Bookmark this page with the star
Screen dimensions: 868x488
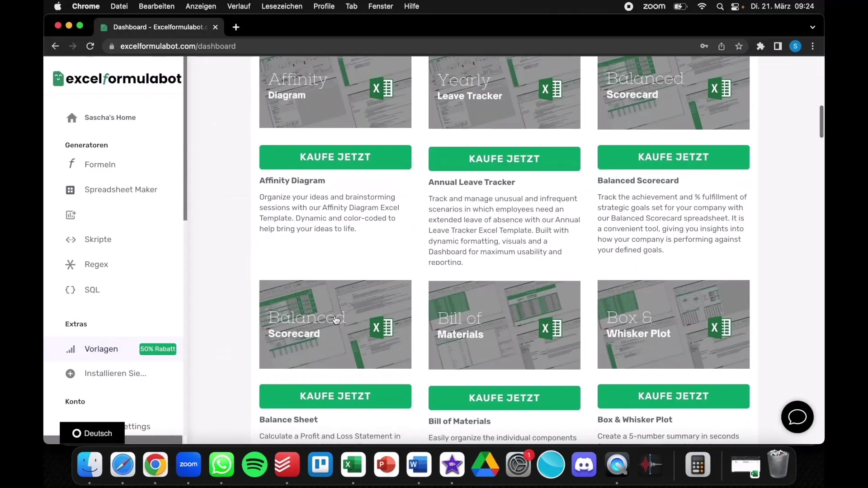[x=739, y=46]
